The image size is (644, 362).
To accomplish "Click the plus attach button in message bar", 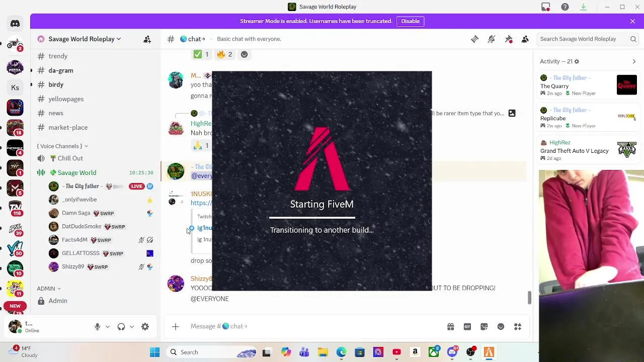I will 176,327.
